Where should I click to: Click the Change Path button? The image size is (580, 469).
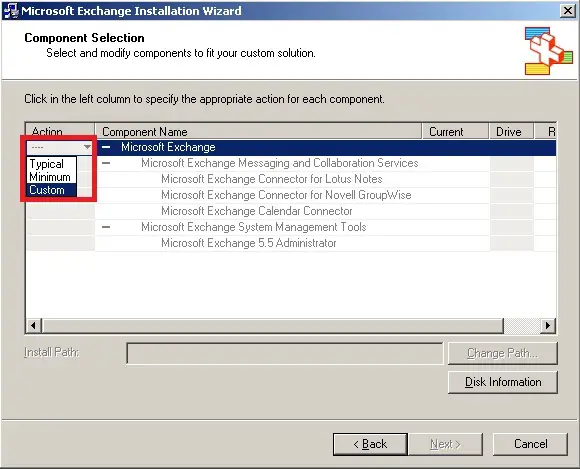tap(502, 353)
